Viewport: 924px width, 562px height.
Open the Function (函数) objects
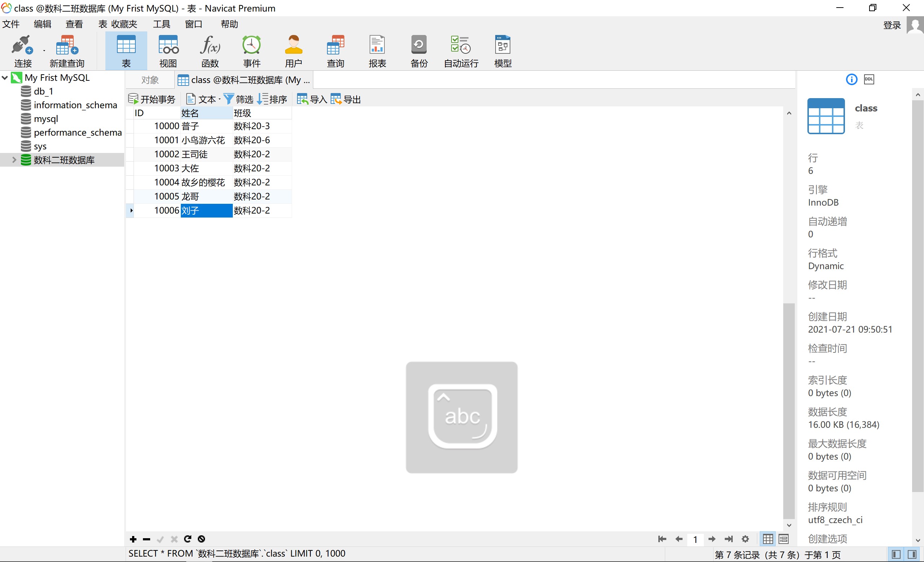[210, 51]
